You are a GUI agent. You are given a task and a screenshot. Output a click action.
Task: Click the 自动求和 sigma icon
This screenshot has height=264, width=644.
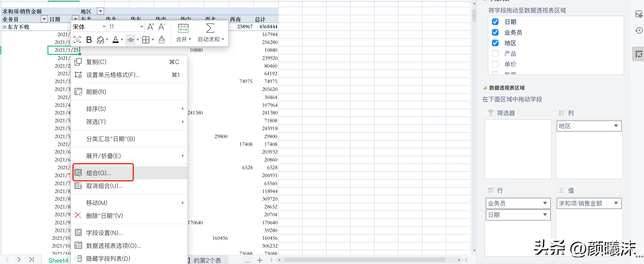tap(210, 28)
